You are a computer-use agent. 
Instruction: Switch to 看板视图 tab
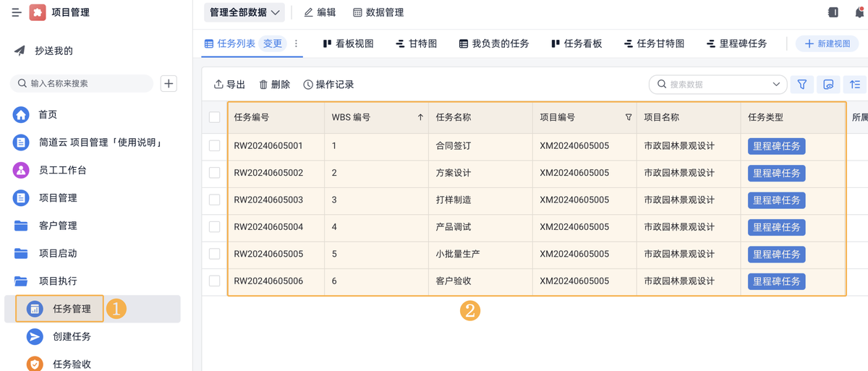(349, 43)
